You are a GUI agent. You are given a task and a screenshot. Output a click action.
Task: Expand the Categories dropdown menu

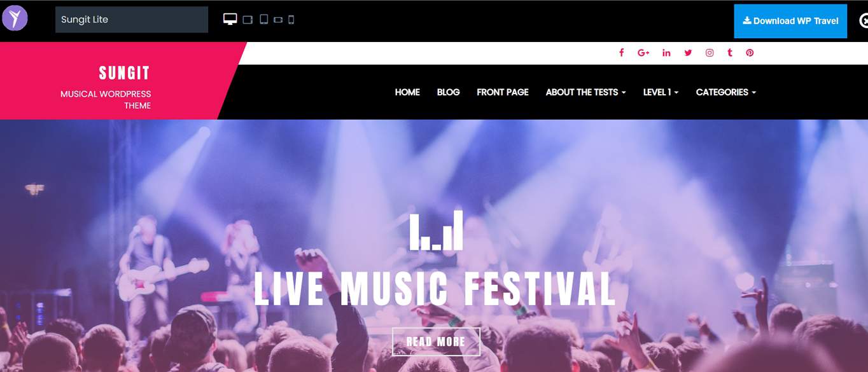tap(726, 92)
